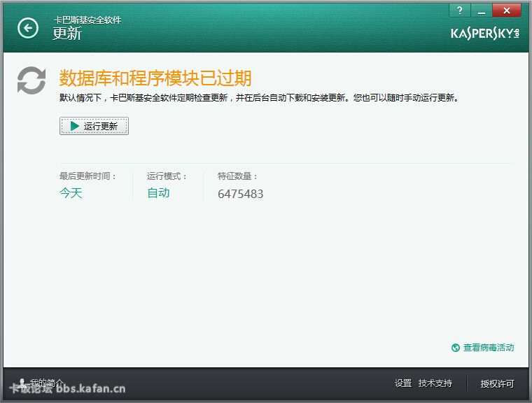
Task: Click the globe icon beside 查看病毒活动
Action: [x=455, y=348]
